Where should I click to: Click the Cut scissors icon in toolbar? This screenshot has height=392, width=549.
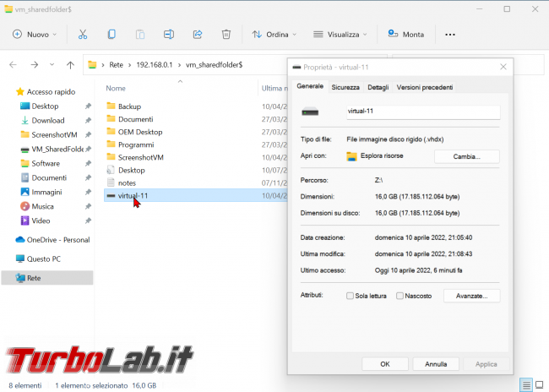pos(83,35)
